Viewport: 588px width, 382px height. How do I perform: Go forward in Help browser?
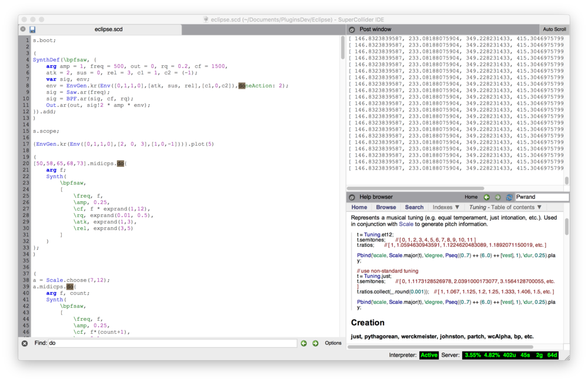coord(497,197)
